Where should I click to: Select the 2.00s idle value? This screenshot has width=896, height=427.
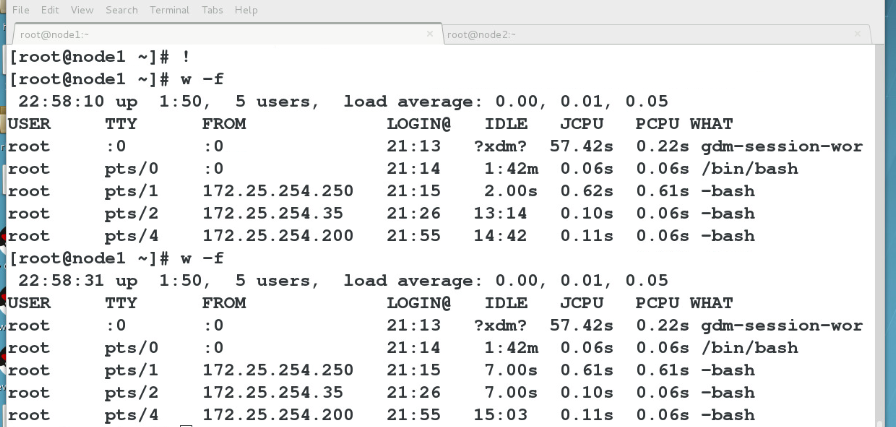tap(511, 191)
